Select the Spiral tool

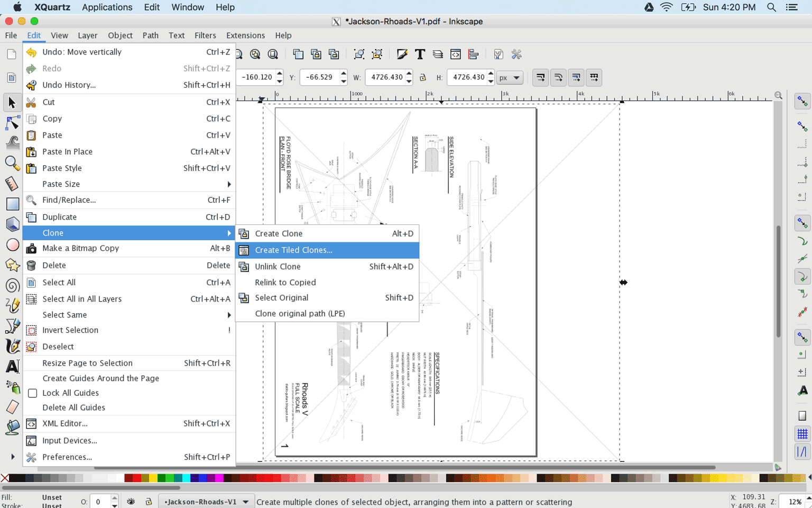12,286
